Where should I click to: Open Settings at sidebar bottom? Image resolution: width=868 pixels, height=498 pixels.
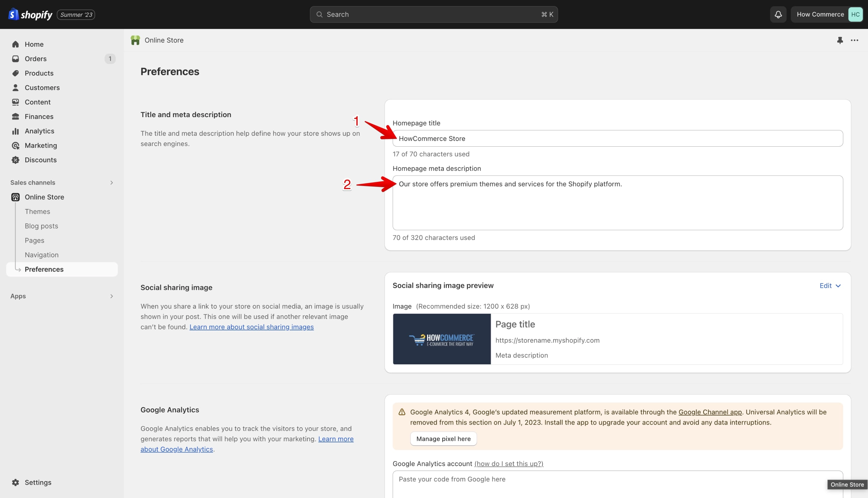38,482
